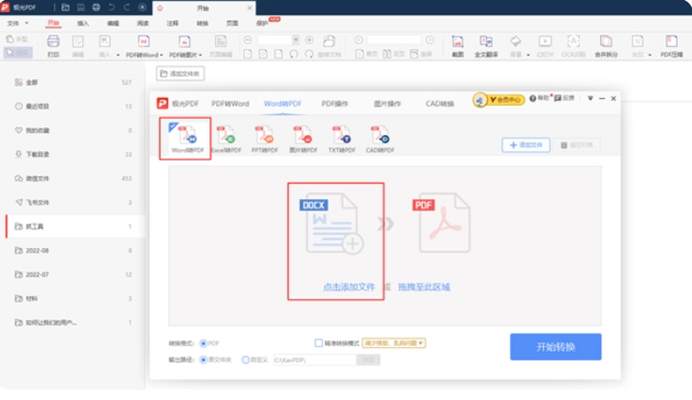
Task: Select the TXT转PDF conversion icon
Action: tap(339, 137)
